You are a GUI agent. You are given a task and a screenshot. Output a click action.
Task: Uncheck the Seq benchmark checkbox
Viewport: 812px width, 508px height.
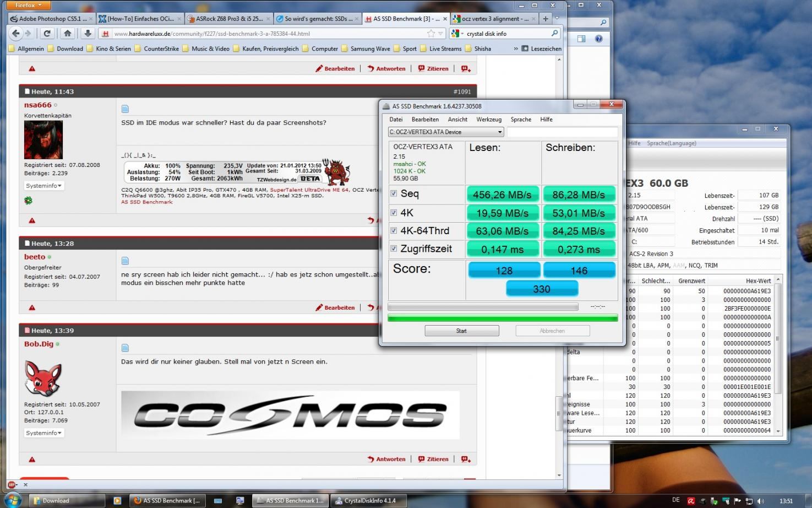point(394,193)
